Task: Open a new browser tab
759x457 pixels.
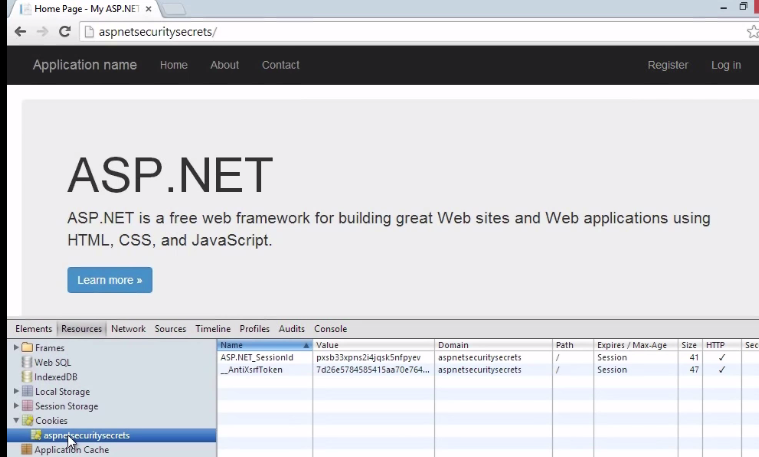Action: pyautogui.click(x=173, y=9)
